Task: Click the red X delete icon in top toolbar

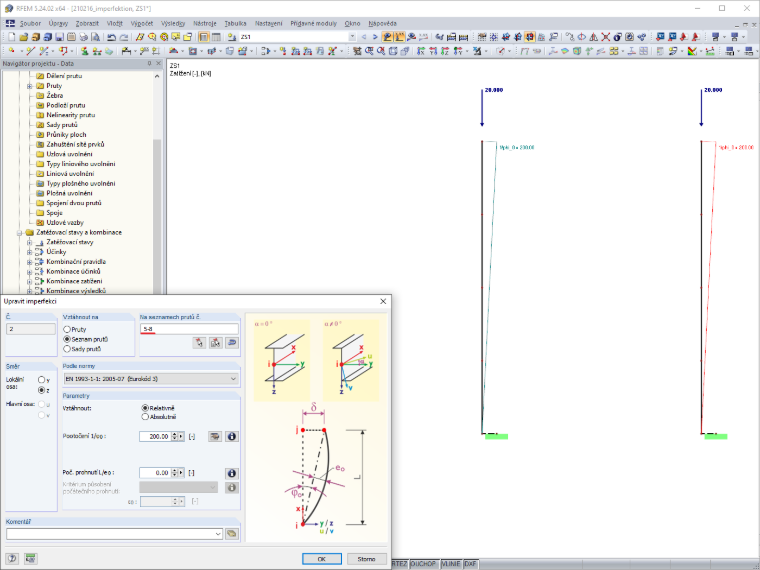Action: click(605, 37)
